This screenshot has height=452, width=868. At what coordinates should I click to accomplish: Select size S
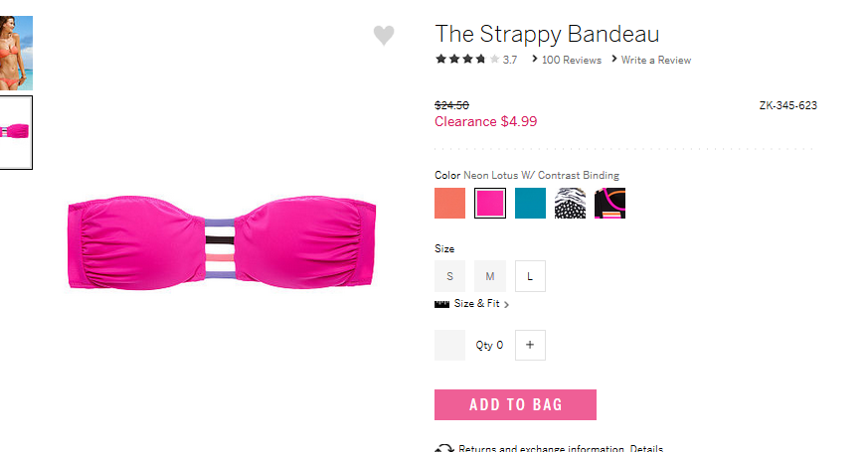point(449,276)
